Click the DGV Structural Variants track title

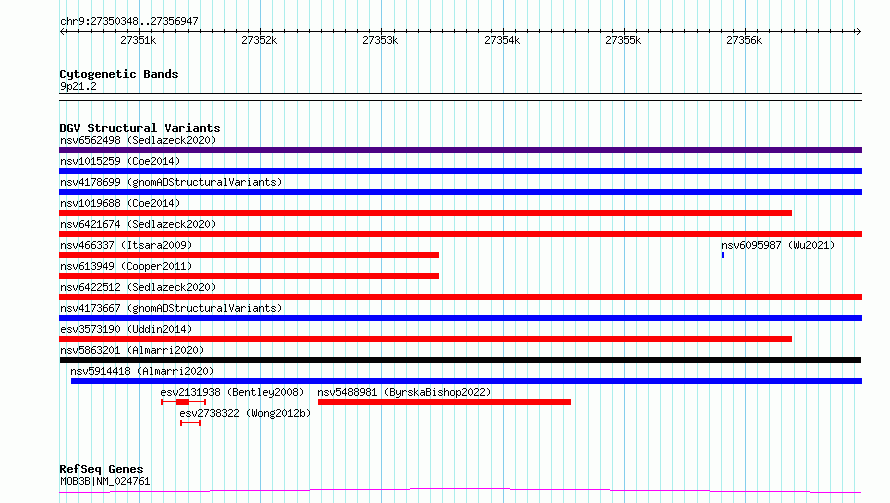(x=140, y=128)
